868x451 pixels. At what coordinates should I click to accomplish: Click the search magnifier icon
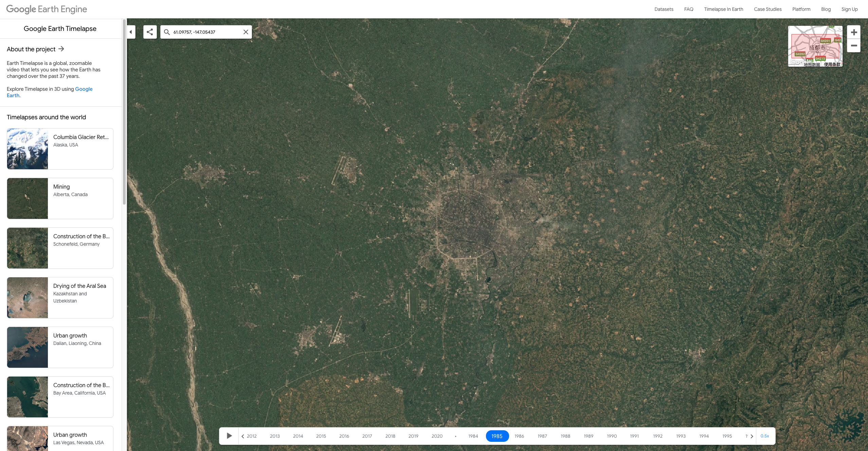point(167,32)
